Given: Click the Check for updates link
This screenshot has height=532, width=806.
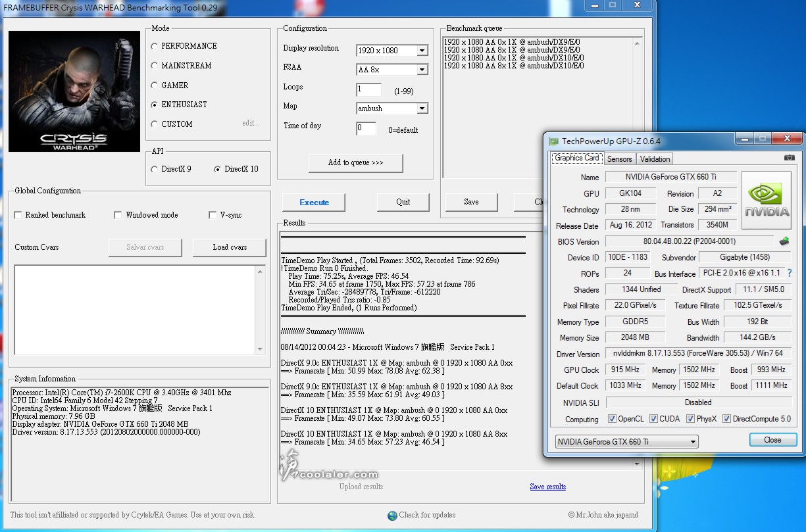Looking at the screenshot, I should tap(427, 515).
